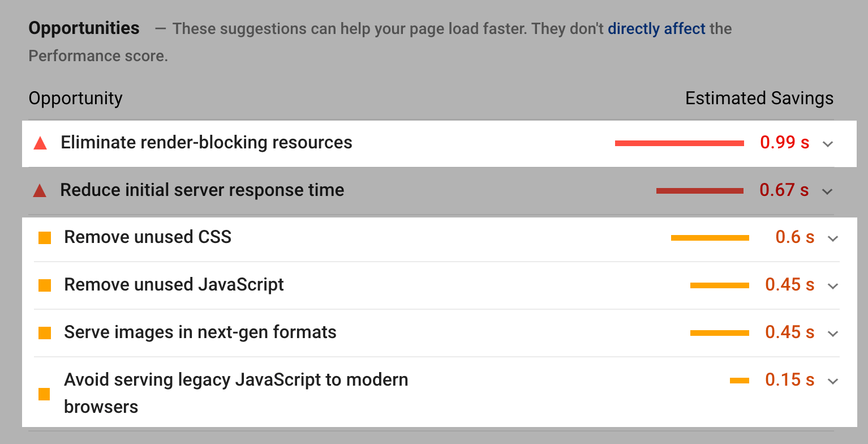Viewport: 868px width, 444px height.
Task: Select the red triangle next to Reduce initial server response time
Action: [x=40, y=191]
